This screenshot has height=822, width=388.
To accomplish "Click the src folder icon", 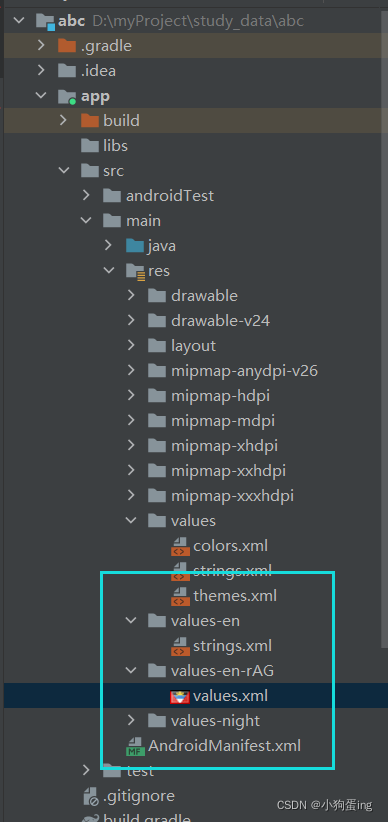I will [x=90, y=170].
